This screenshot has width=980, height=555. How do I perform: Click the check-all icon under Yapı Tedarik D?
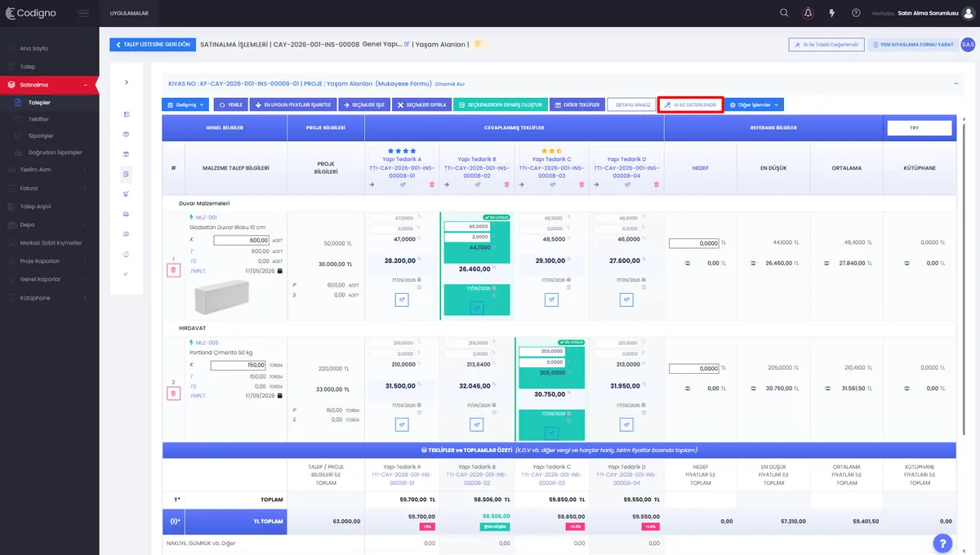click(626, 185)
